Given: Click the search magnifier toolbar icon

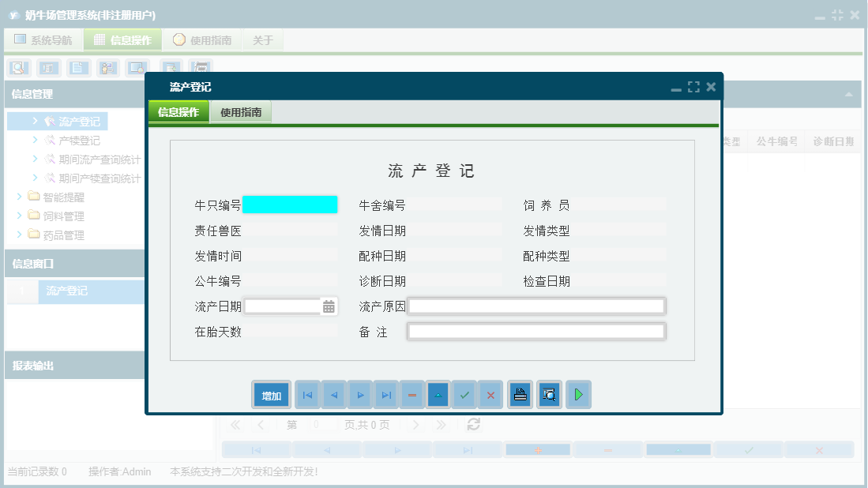Looking at the screenshot, I should pos(19,68).
